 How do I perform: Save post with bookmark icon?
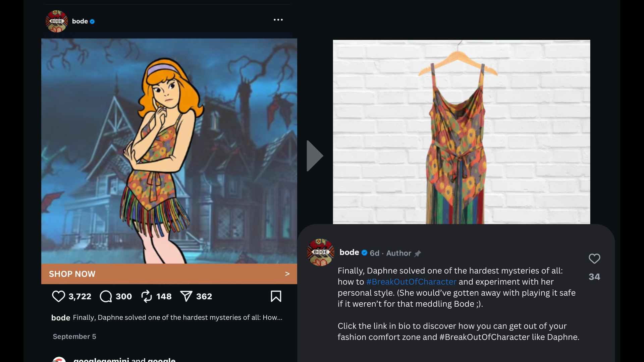coord(276,296)
